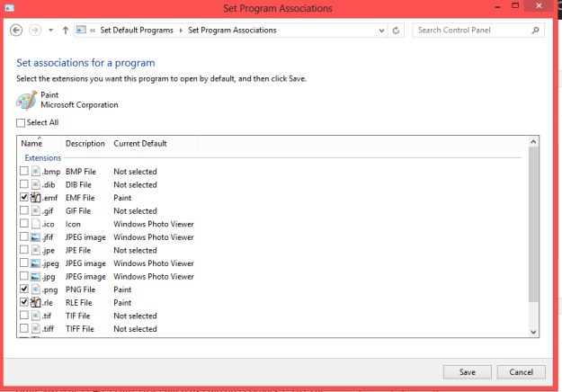This screenshot has width=562, height=392.
Task: Click the Forward navigation arrow
Action: (x=35, y=30)
